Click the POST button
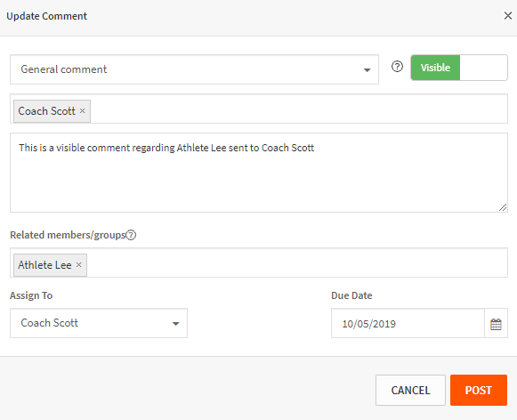The image size is (517, 420). tap(479, 390)
